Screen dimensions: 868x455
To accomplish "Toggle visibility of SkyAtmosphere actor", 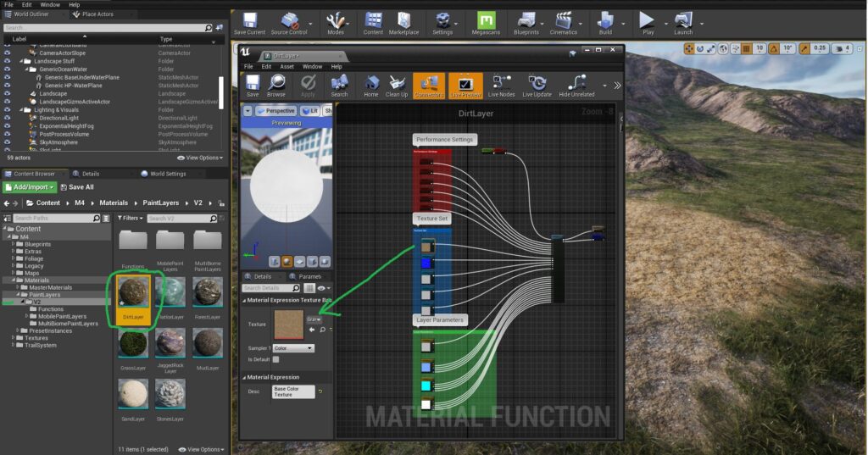I will pyautogui.click(x=7, y=142).
